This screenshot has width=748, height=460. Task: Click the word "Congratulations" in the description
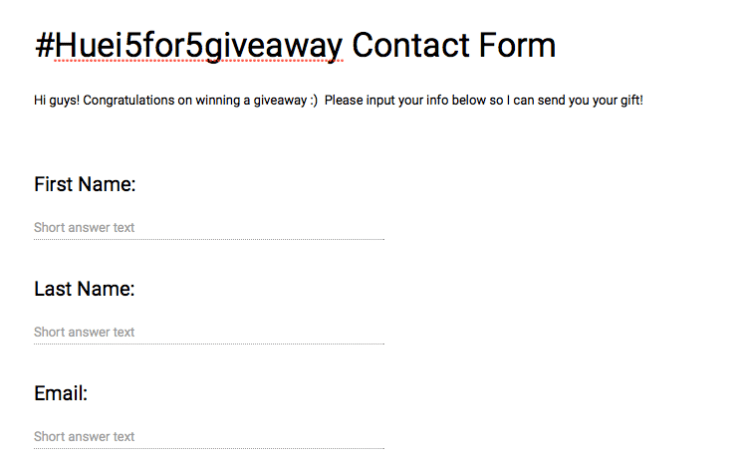(123, 101)
